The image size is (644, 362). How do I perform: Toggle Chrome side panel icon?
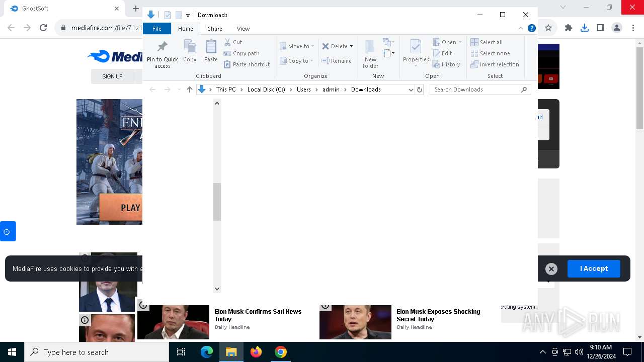pos(601,28)
